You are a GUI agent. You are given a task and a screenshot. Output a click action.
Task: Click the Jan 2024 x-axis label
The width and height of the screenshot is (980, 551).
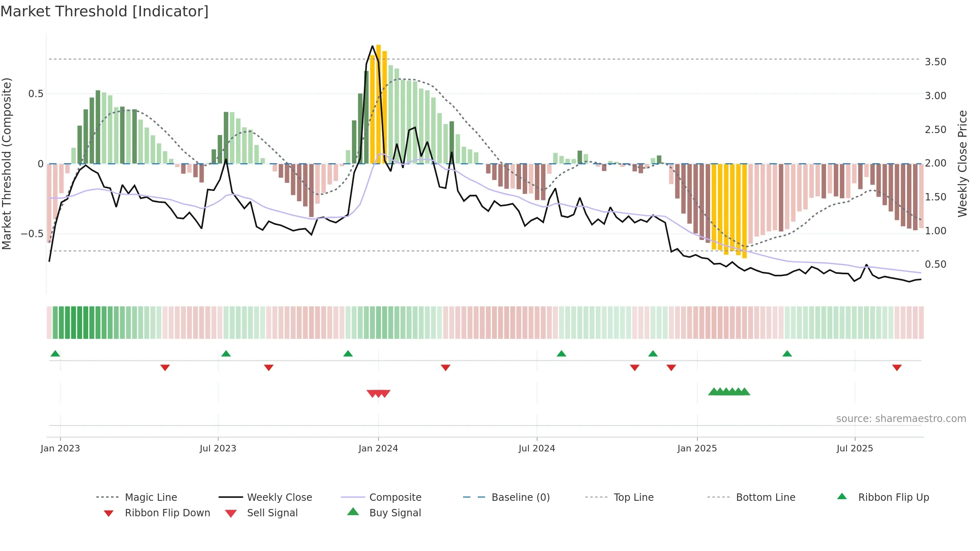tap(379, 448)
